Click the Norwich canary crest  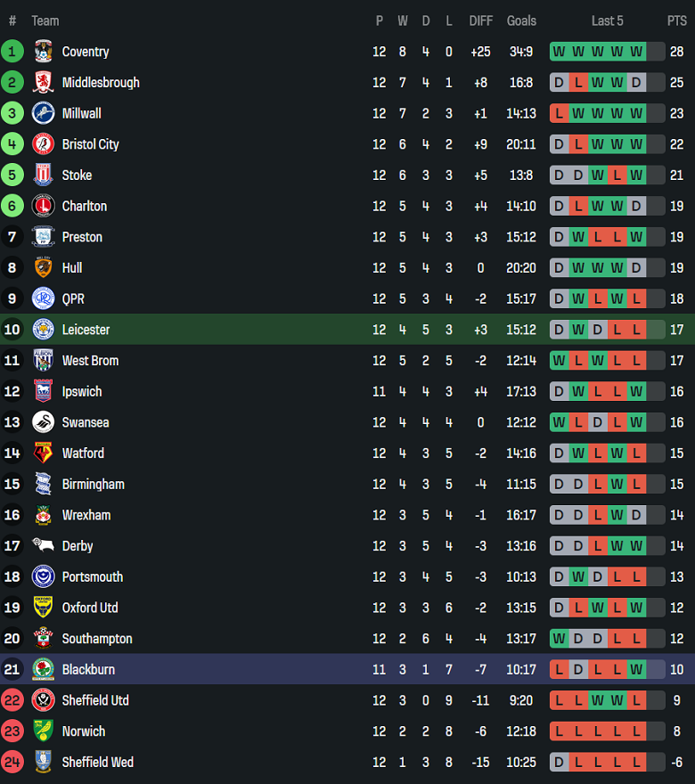43,731
